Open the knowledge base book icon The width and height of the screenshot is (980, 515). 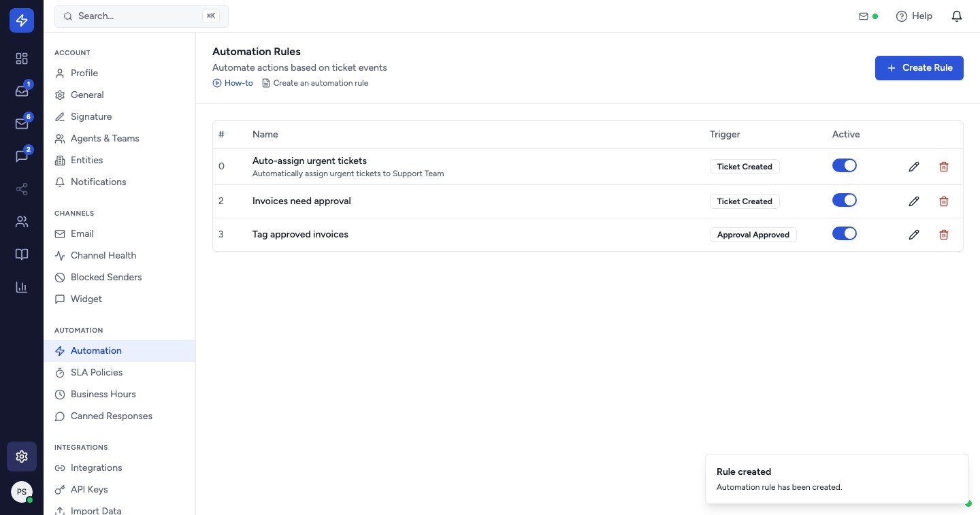pyautogui.click(x=22, y=254)
